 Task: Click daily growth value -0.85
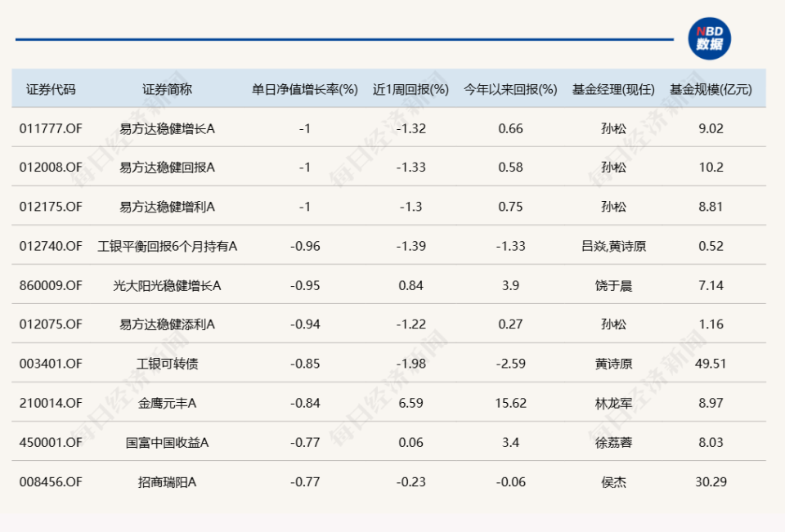point(305,364)
